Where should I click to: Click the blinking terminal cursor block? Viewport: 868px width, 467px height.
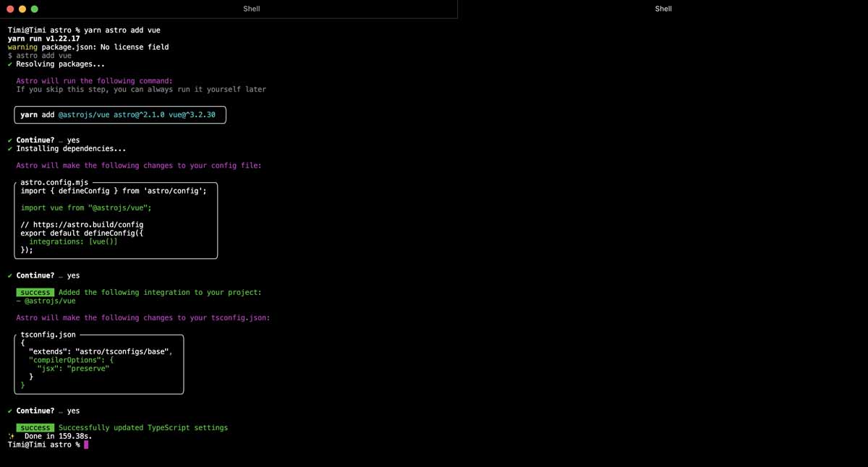click(86, 445)
